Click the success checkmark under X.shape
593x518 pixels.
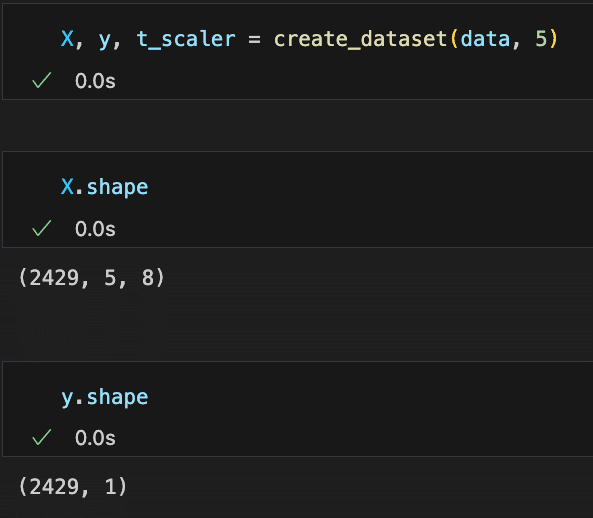(42, 228)
